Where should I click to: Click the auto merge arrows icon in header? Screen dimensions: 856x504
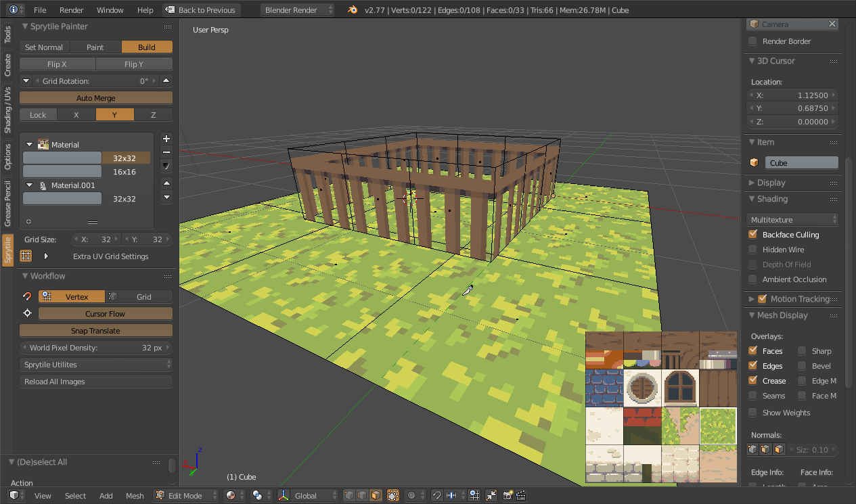492,495
